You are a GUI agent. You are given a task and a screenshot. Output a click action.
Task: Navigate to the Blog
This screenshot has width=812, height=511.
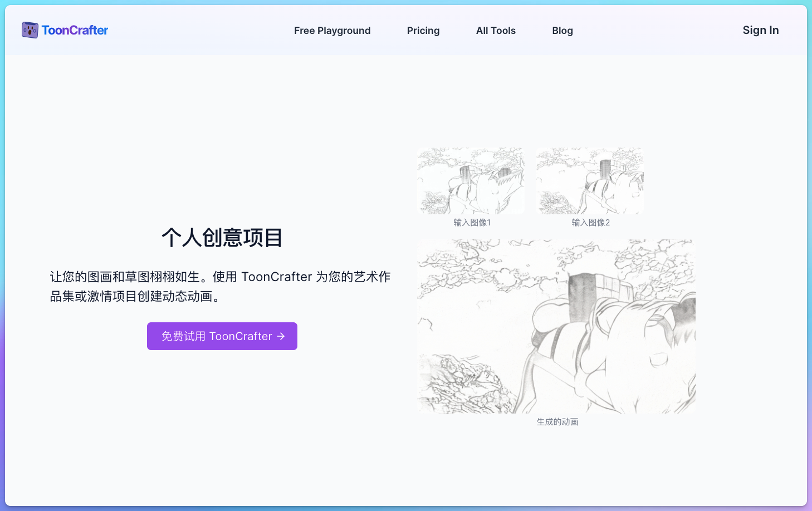click(x=562, y=31)
